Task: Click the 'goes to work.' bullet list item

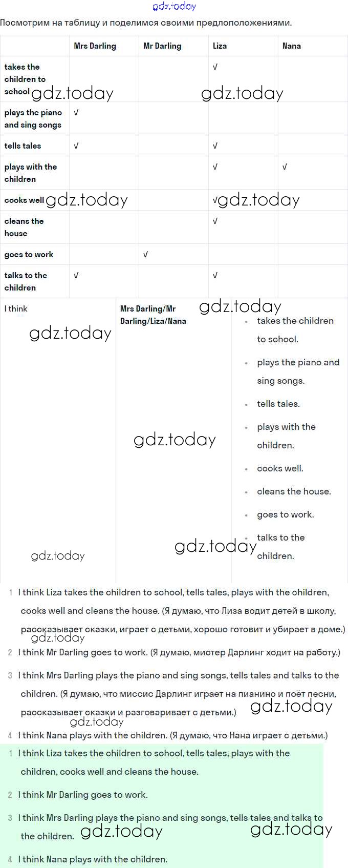Action: (286, 514)
